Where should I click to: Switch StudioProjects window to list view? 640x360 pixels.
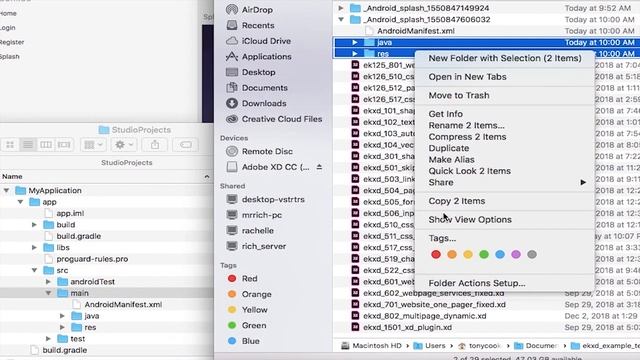(x=28, y=144)
